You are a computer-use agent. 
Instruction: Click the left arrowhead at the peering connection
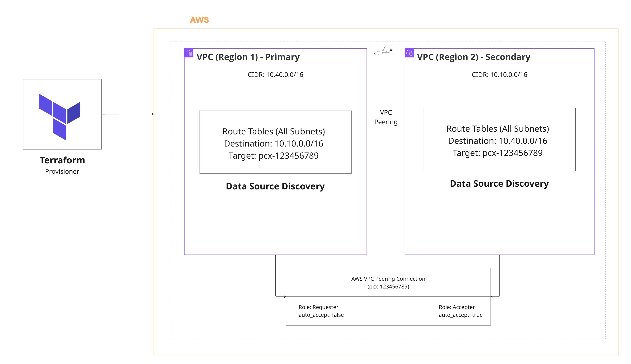285,296
